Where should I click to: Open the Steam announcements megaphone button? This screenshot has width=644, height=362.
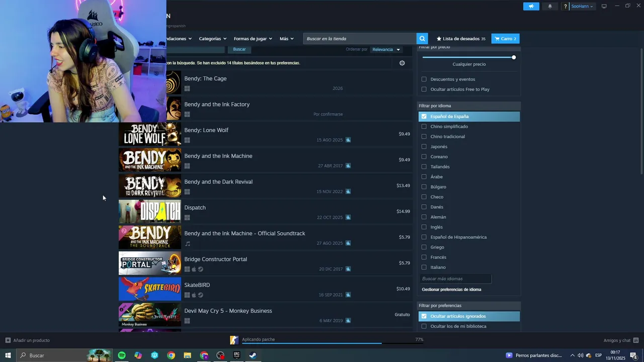(x=531, y=7)
